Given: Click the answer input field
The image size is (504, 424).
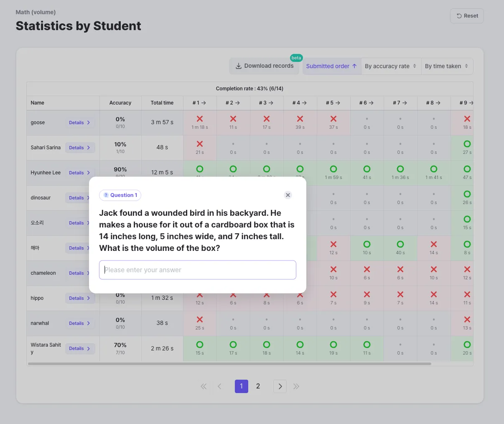Looking at the screenshot, I should [x=198, y=270].
